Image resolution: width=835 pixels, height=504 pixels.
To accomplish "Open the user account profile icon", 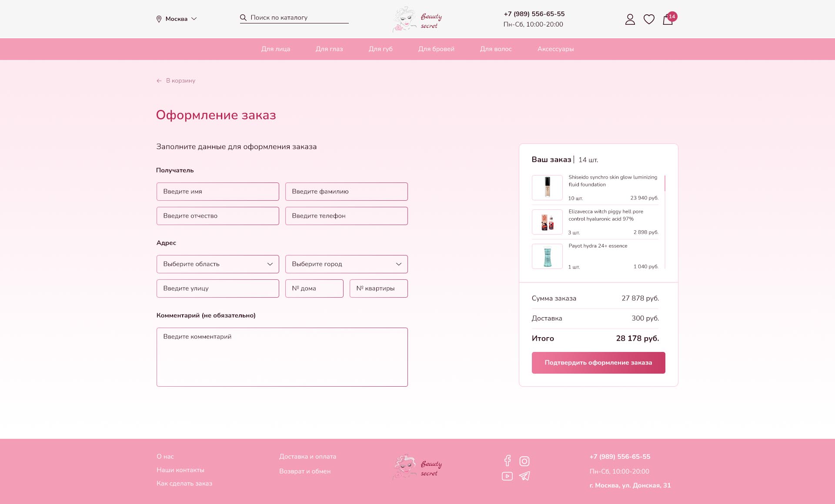I will (x=630, y=19).
